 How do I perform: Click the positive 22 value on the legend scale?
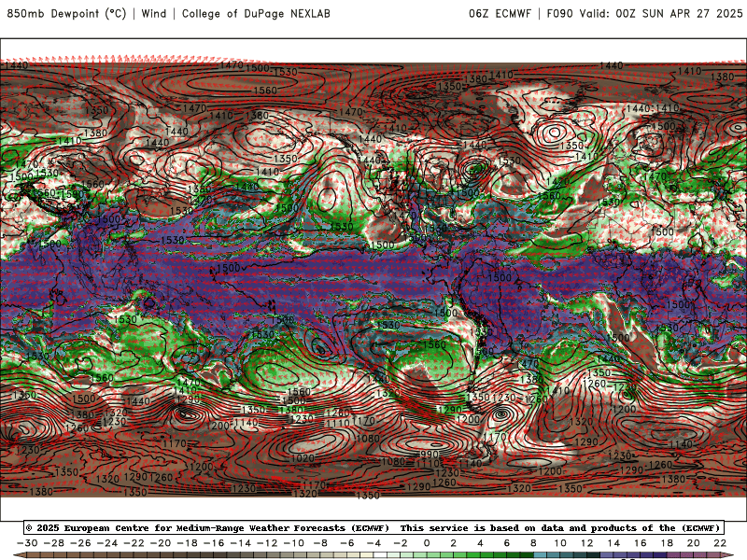pyautogui.click(x=720, y=543)
